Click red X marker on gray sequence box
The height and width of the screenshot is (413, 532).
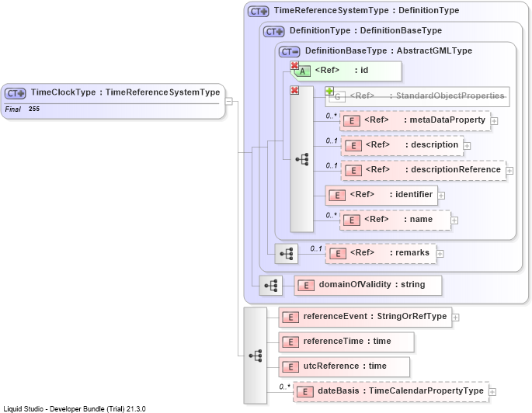294,90
